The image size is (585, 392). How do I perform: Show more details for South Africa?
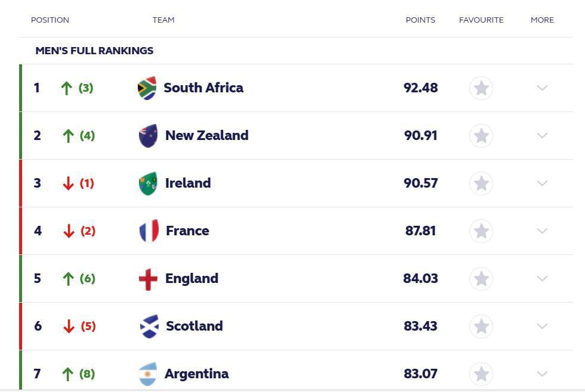542,88
